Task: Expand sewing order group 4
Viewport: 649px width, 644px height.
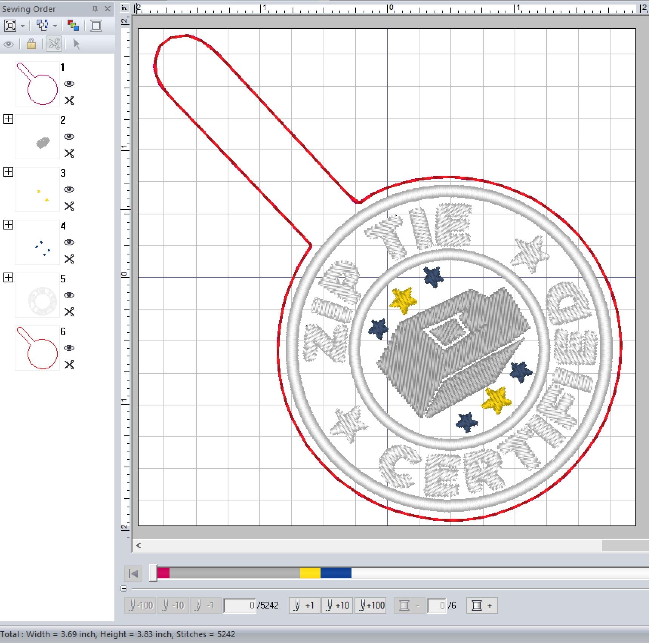Action: pos(8,225)
